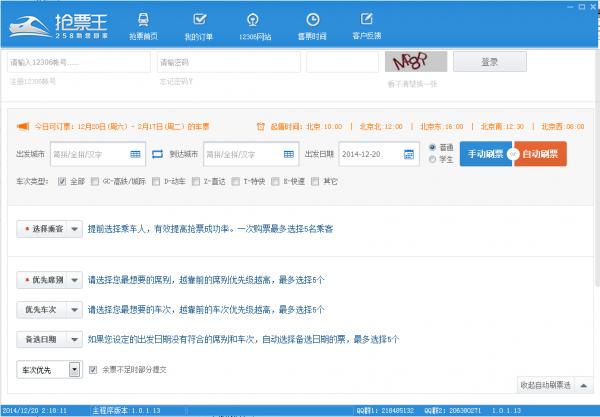This screenshot has height=417, width=600.
Task: Open the 12306网站 icon
Action: 256,20
